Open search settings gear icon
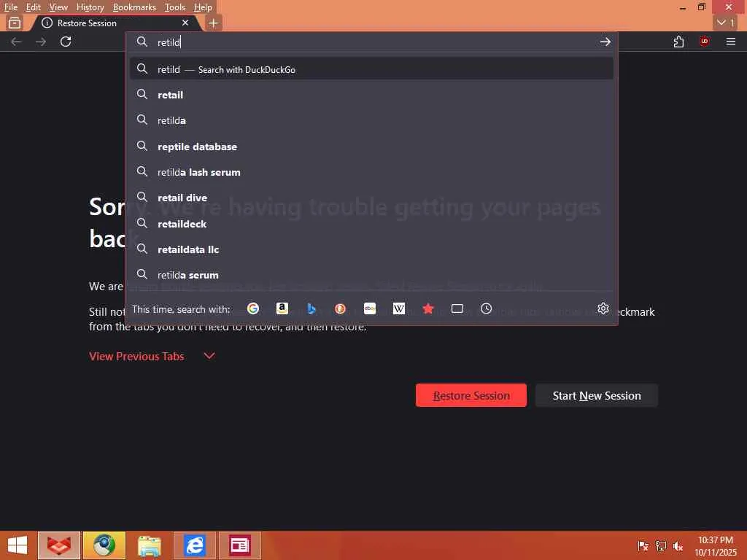This screenshot has height=560, width=747. (x=603, y=308)
